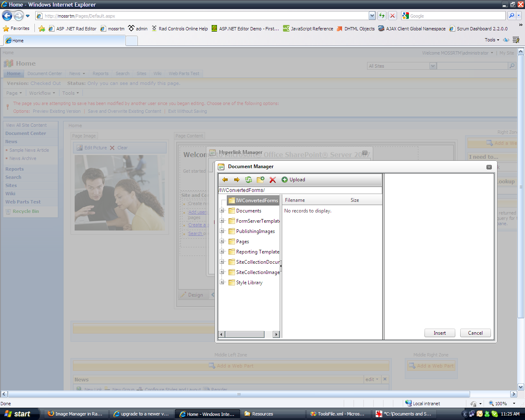
Task: Switch to ToolsFile.xml taskbar window
Action: pyautogui.click(x=338, y=414)
